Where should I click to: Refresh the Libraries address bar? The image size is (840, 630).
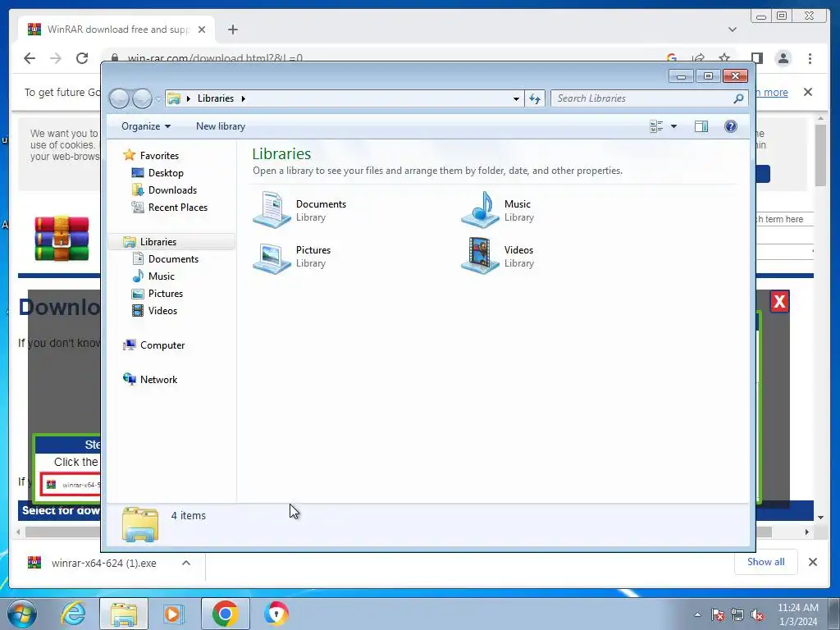535,98
